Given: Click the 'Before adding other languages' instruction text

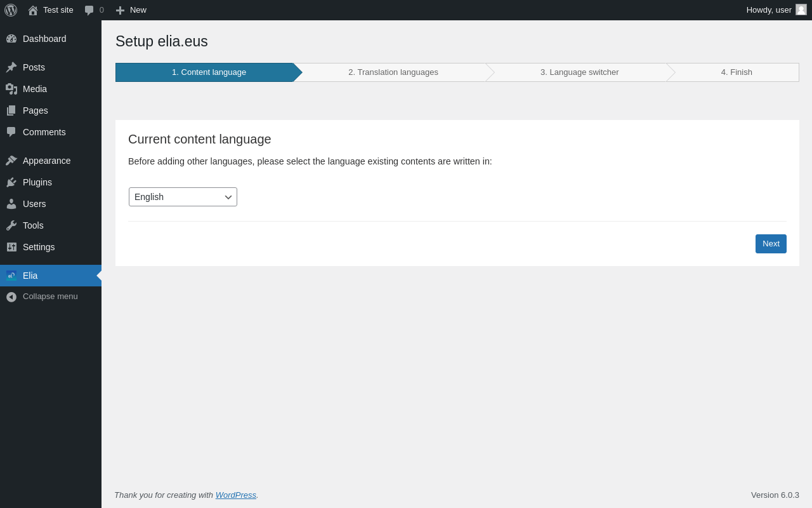Looking at the screenshot, I should (310, 161).
